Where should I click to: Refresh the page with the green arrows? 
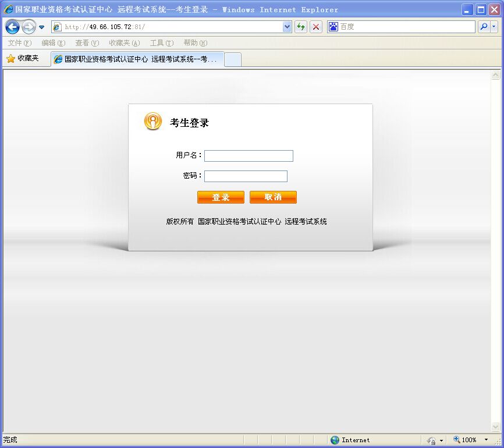point(301,27)
